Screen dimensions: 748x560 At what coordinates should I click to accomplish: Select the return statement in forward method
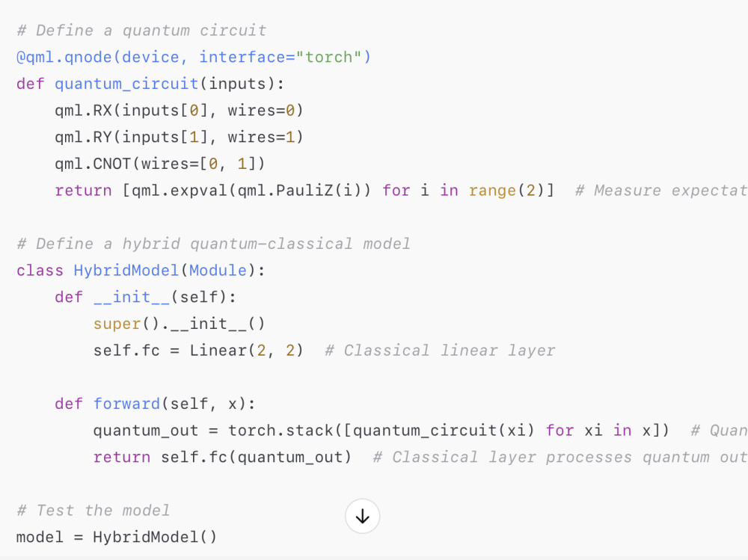point(223,457)
